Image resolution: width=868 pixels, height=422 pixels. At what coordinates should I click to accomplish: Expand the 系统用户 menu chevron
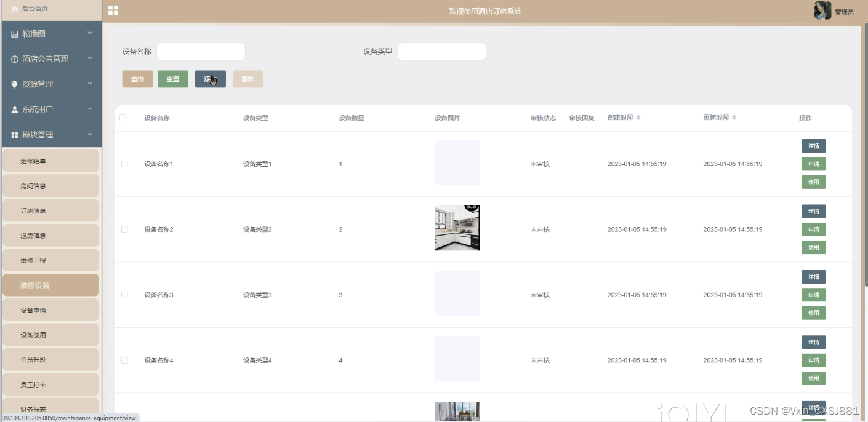click(x=90, y=109)
